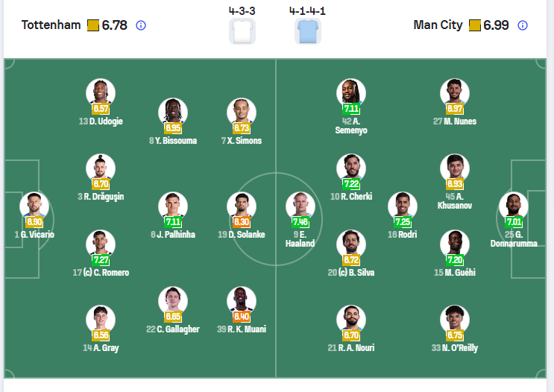Click G. Vicario's goalkeeper avatar

pos(34,206)
